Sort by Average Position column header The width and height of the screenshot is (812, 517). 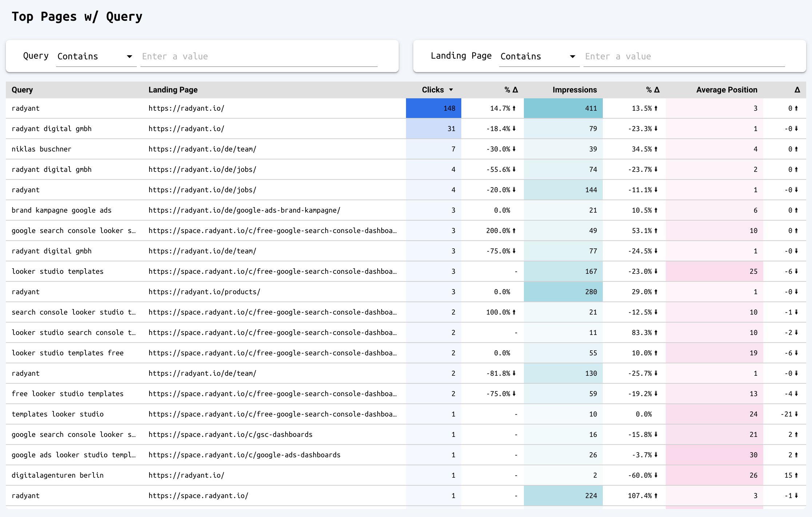(x=727, y=90)
